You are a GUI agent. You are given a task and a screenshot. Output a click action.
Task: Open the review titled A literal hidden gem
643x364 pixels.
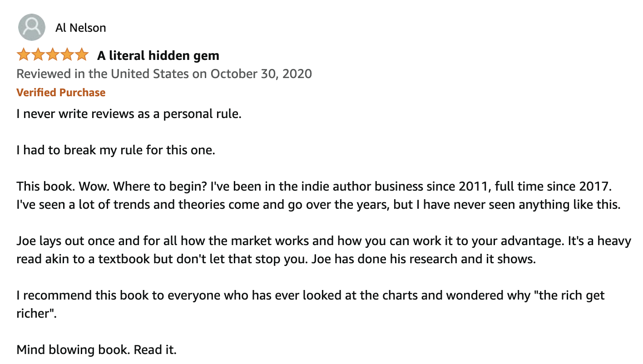pyautogui.click(x=158, y=55)
